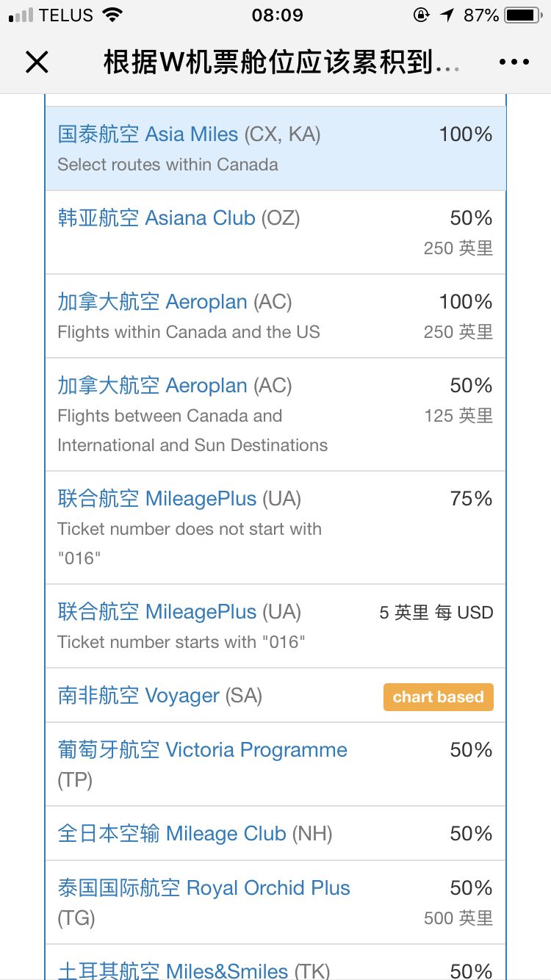Open Royal Orchid Plus (TG) link

pos(204,902)
